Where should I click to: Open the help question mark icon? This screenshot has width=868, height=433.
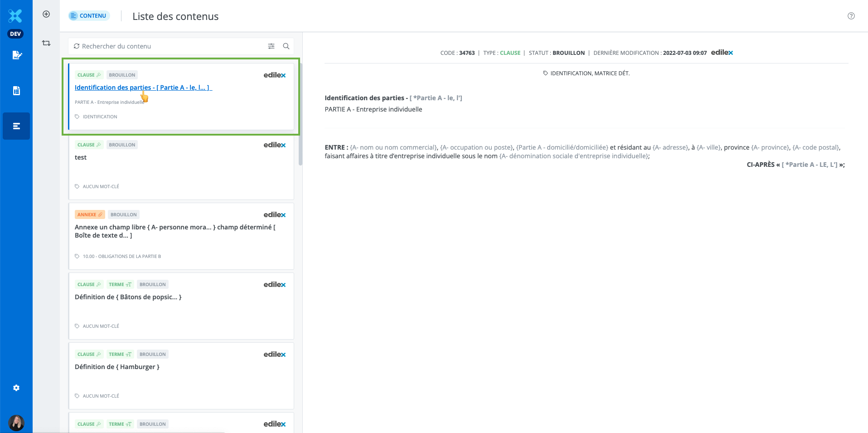tap(851, 16)
